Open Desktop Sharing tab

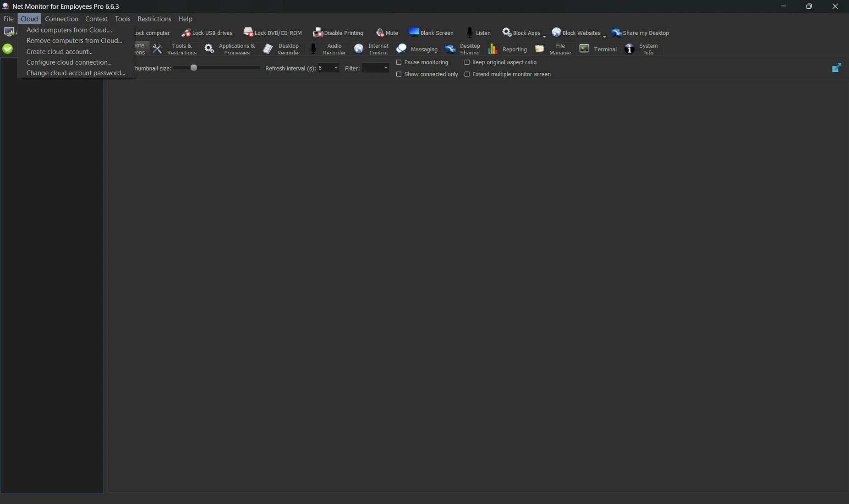(463, 49)
